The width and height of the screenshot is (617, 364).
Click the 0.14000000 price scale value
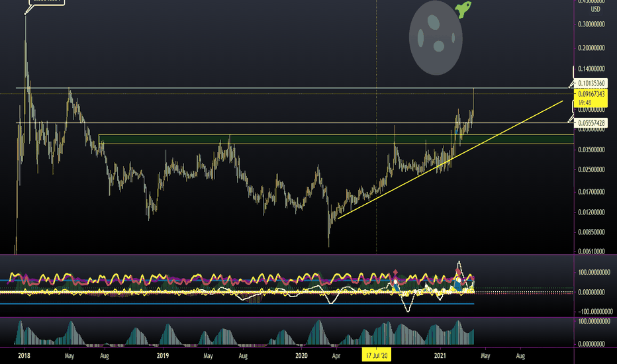(x=591, y=69)
